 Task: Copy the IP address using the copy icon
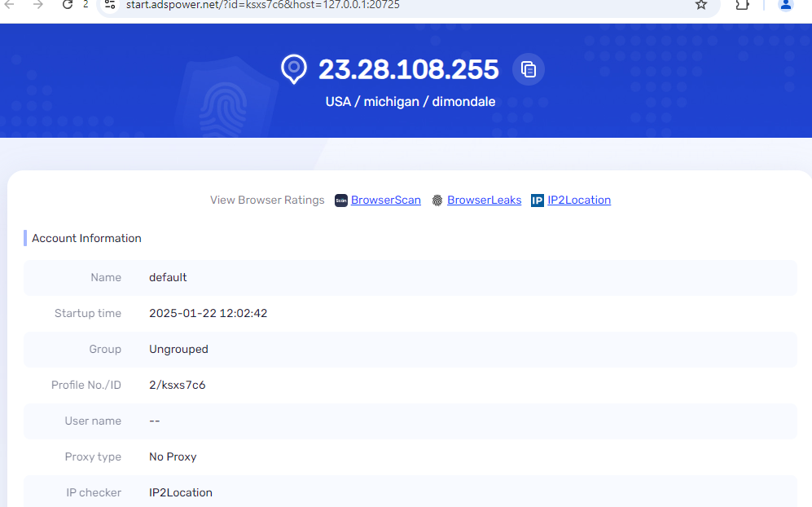pyautogui.click(x=528, y=69)
